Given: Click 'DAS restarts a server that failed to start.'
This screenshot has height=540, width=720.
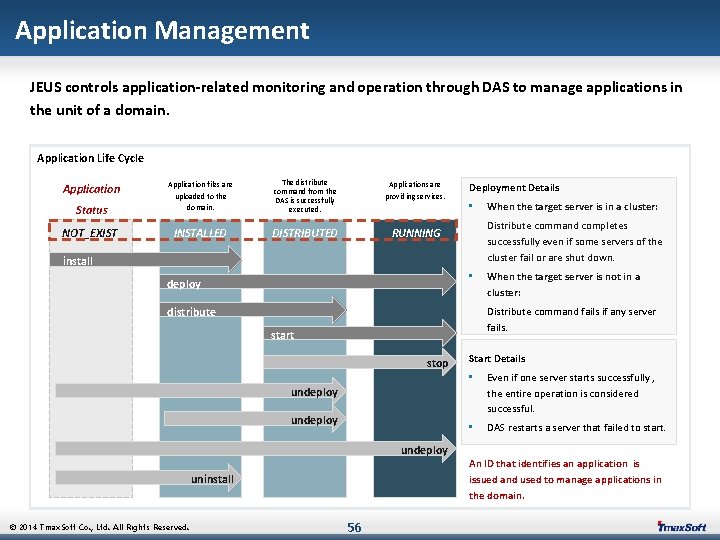Looking at the screenshot, I should click(x=576, y=428).
